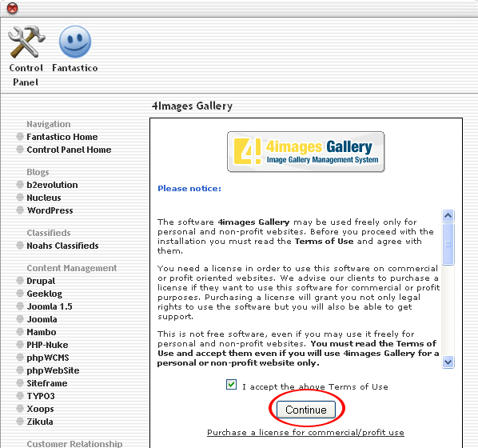Click the bullet icon beside Zikula
Viewport: 478px width, 448px height.
click(x=20, y=422)
